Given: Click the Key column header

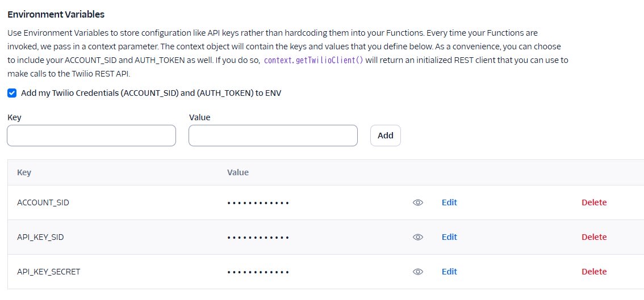Looking at the screenshot, I should [24, 172].
